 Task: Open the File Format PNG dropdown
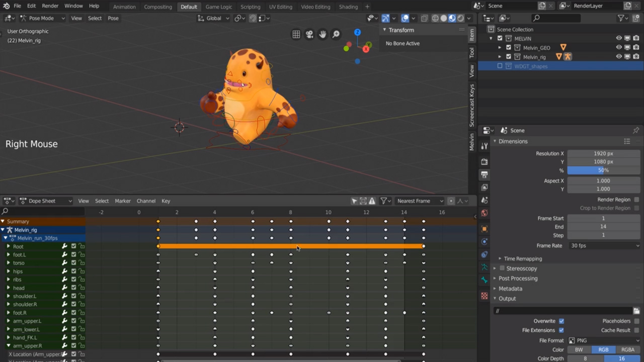(604, 340)
